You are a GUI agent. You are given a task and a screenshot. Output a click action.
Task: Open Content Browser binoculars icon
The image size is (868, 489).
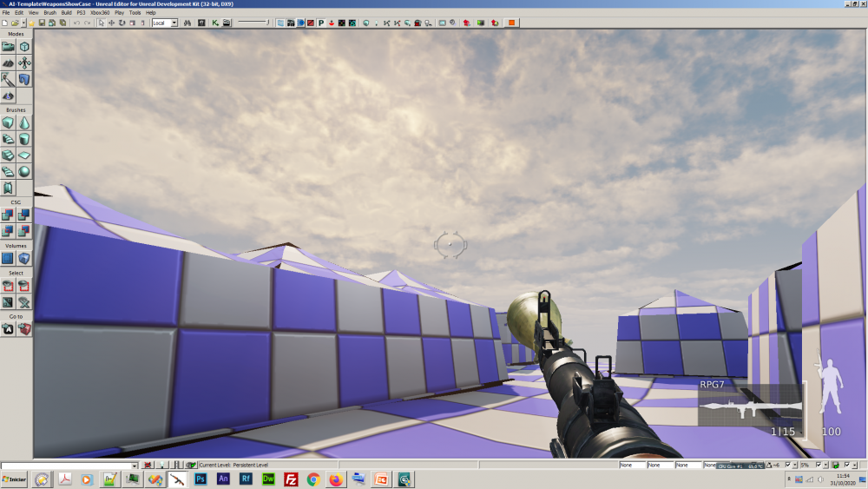pyautogui.click(x=187, y=23)
